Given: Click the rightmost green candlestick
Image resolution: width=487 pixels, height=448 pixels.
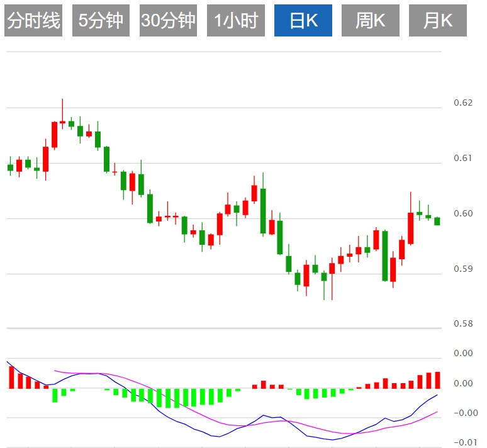Looking at the screenshot, I should [x=437, y=221].
